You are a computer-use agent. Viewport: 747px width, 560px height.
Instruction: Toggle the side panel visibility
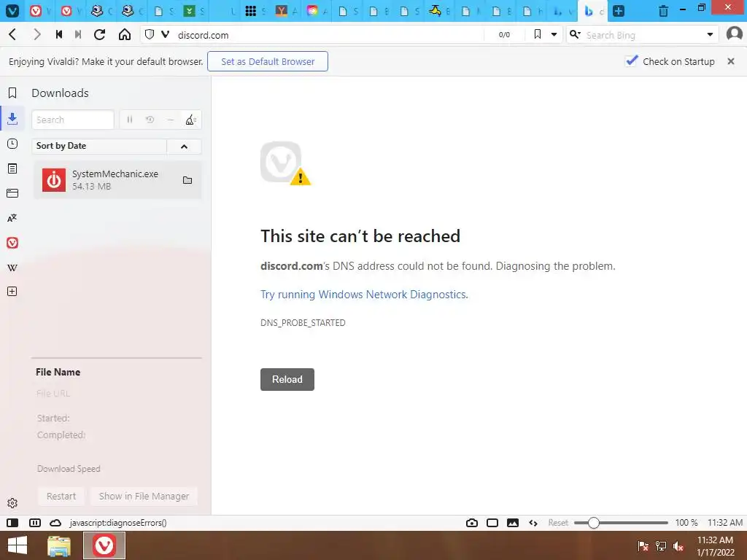click(12, 523)
